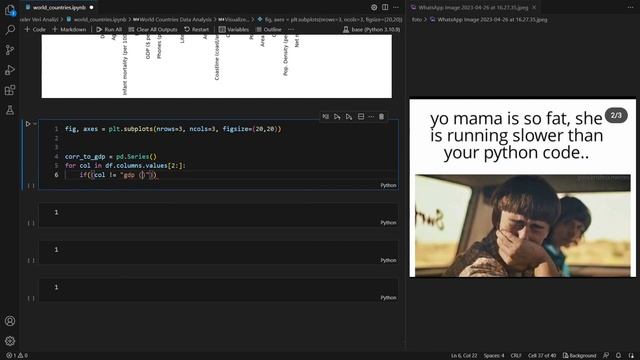Viewport: 640px width, 360px height.
Task: Click Run All in the notebook toolbar
Action: (x=109, y=29)
